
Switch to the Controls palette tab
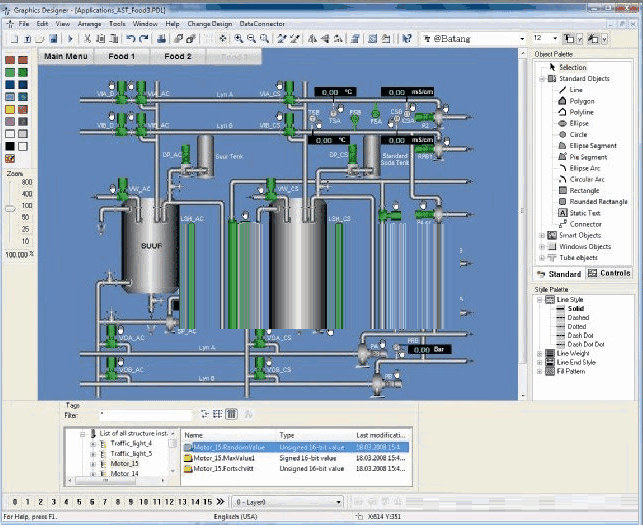608,273
